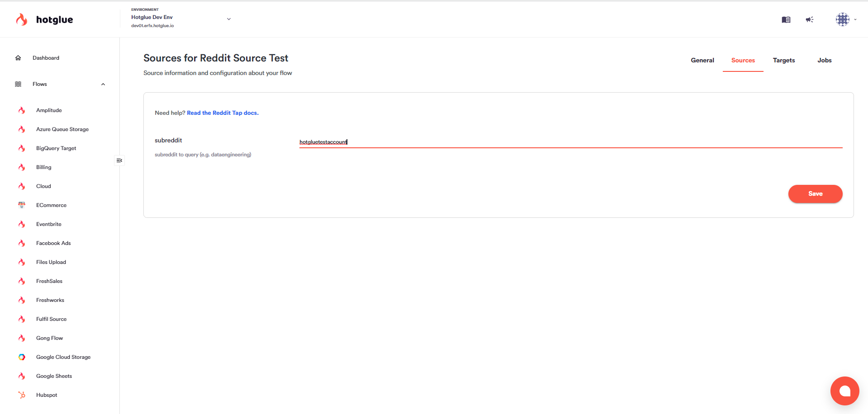Screen dimensions: 868x414
Task: Click the Dashboard home icon
Action: [x=18, y=58]
